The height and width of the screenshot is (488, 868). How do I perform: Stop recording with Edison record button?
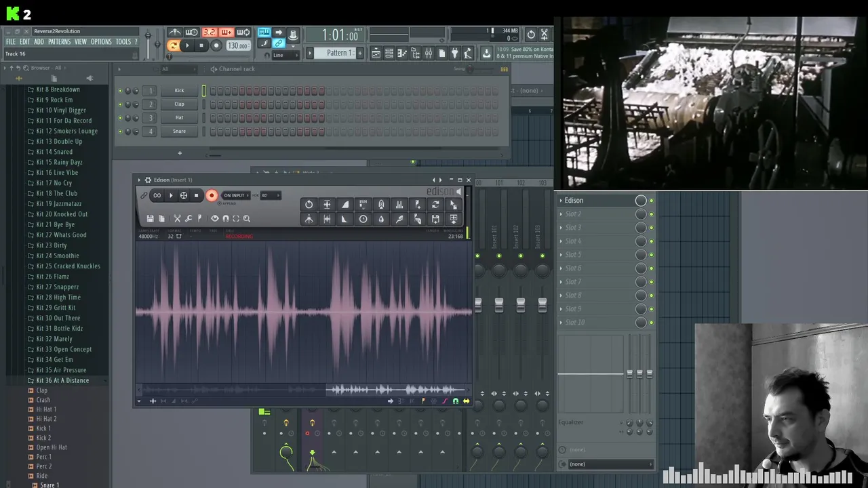[212, 195]
